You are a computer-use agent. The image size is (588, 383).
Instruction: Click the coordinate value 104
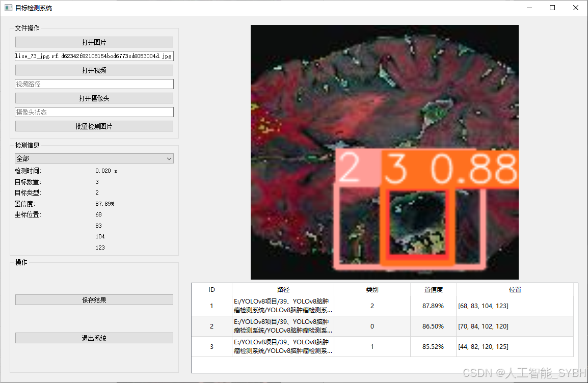(100, 236)
